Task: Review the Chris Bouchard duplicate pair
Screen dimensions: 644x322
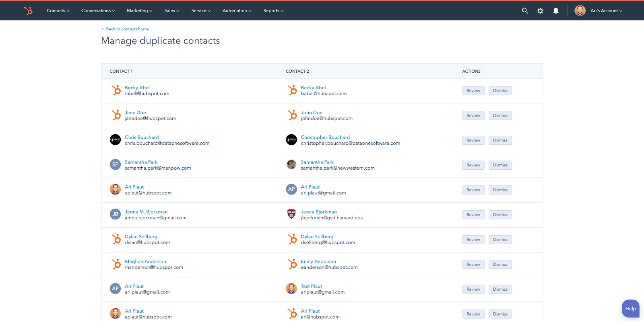Action: tap(473, 140)
